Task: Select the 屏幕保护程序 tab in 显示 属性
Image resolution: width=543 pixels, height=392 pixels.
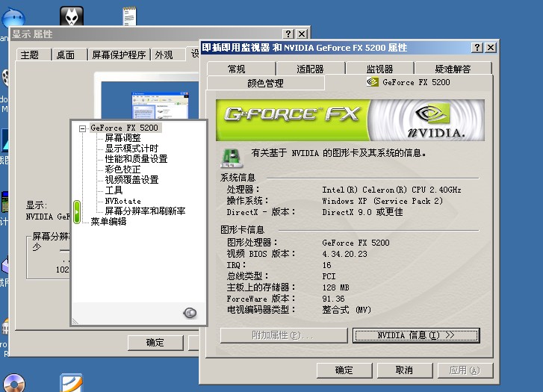Action: tap(119, 55)
